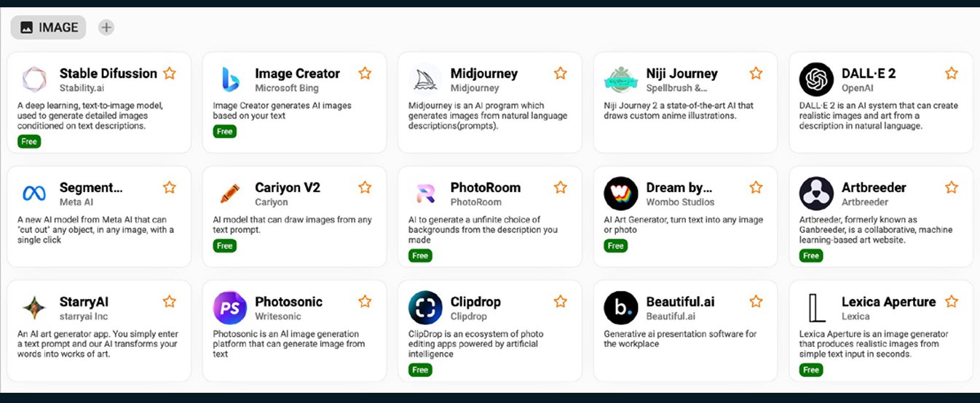Star the Clipdrop card
The image size is (980, 403).
pos(561,301)
